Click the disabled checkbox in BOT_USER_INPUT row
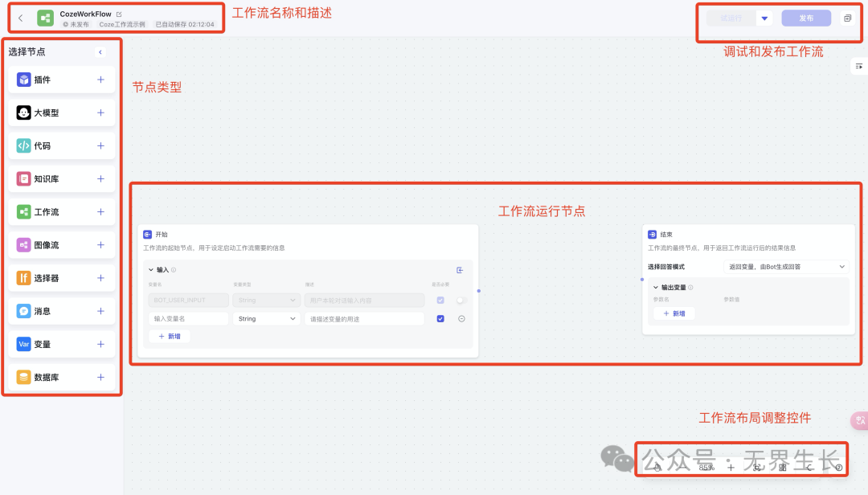The width and height of the screenshot is (868, 495). tap(440, 300)
